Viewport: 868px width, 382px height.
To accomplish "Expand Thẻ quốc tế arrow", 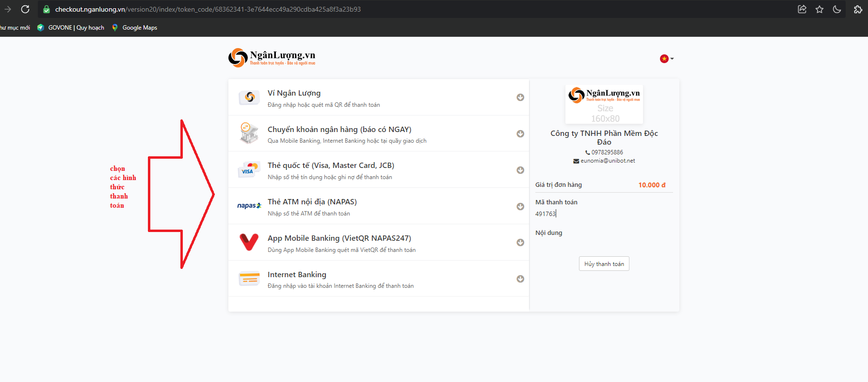I will (x=520, y=170).
